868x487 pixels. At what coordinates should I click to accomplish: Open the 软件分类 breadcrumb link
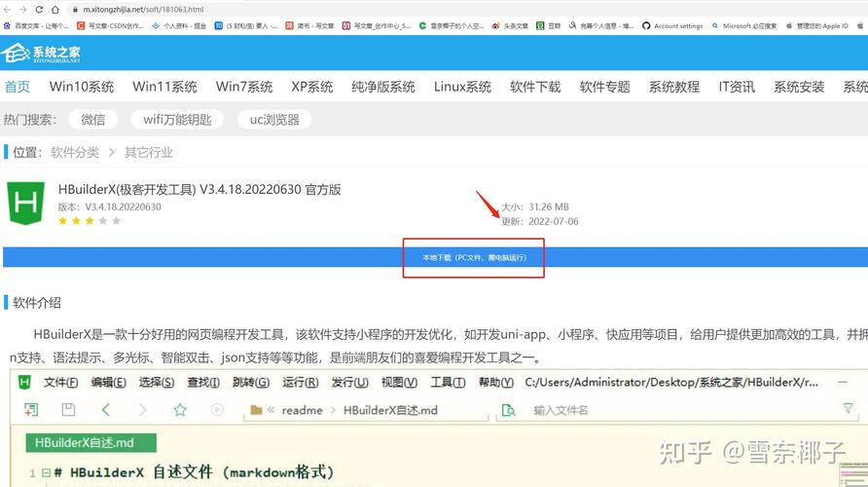[x=75, y=152]
